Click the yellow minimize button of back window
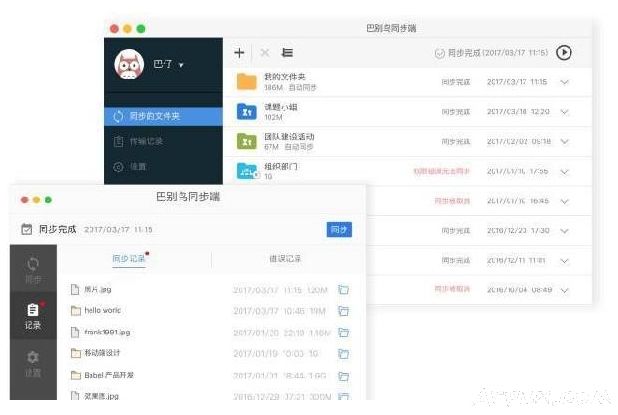 127,28
